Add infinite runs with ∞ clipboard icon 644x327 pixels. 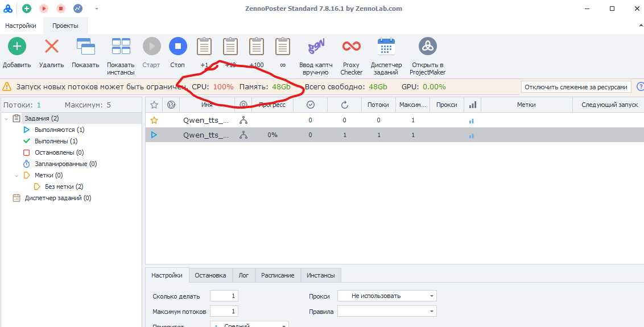click(x=283, y=47)
